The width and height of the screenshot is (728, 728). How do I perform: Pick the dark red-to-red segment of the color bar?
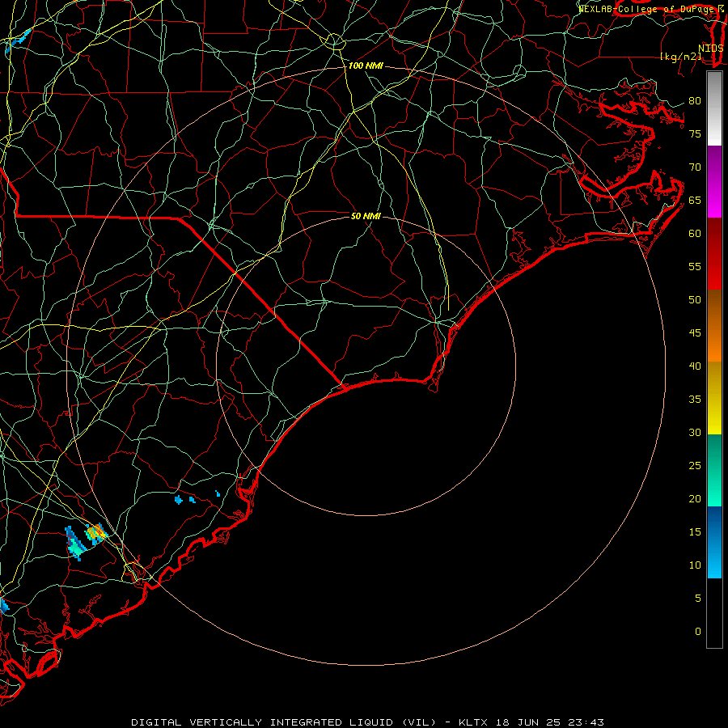[714, 254]
